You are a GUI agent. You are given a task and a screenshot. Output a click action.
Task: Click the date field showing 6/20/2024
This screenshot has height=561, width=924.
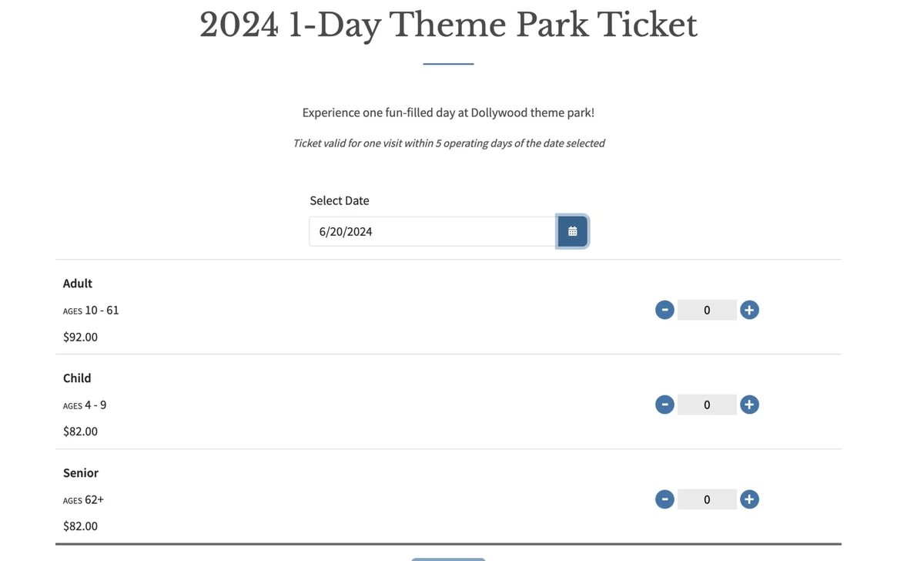tap(431, 230)
